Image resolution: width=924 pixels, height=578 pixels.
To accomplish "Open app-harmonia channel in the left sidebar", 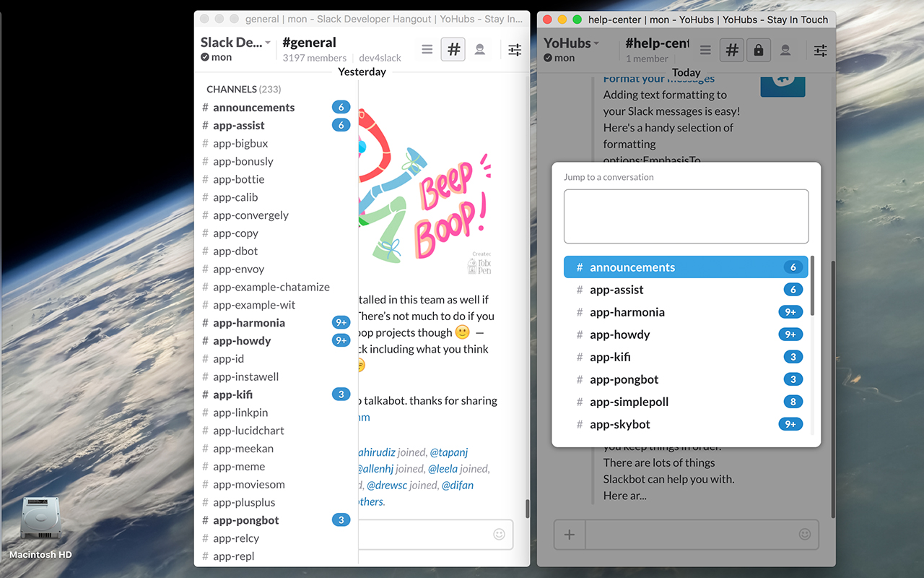I will [276, 323].
